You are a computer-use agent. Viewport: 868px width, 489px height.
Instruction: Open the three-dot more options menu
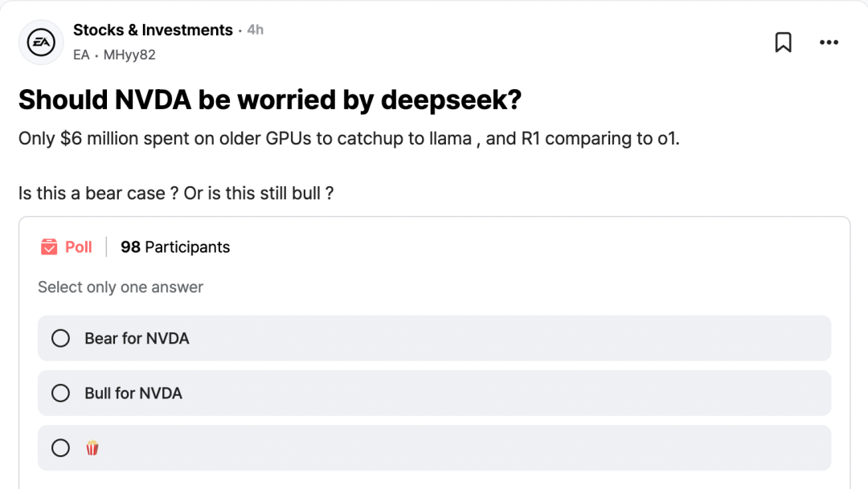point(829,43)
